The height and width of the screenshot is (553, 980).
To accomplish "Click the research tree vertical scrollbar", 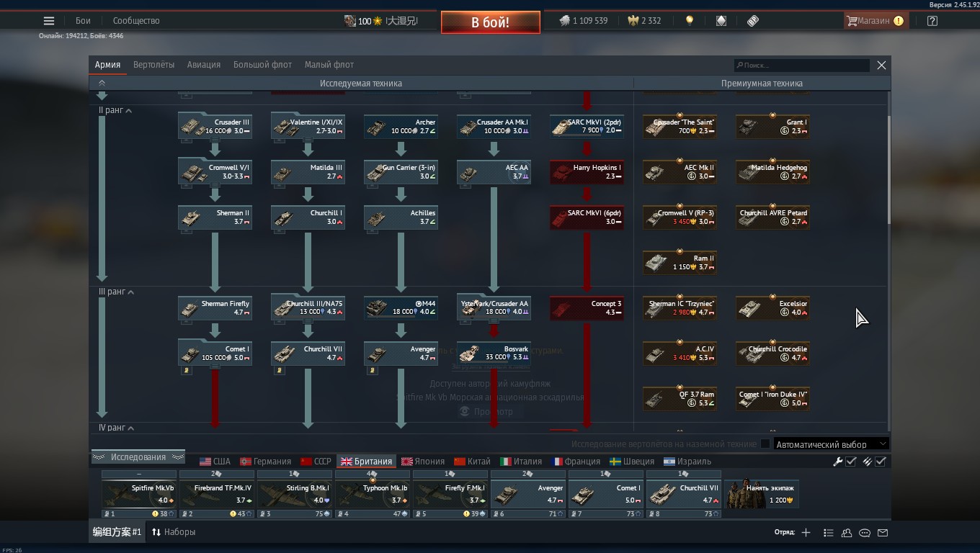I will [888, 169].
